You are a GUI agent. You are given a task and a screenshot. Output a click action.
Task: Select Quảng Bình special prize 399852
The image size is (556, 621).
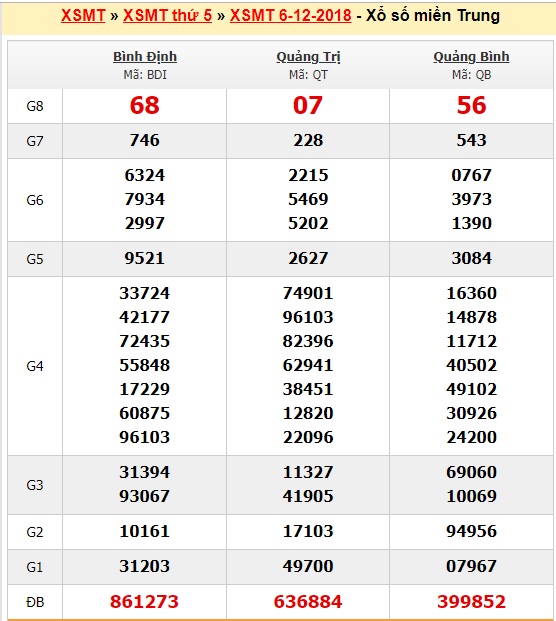(471, 602)
